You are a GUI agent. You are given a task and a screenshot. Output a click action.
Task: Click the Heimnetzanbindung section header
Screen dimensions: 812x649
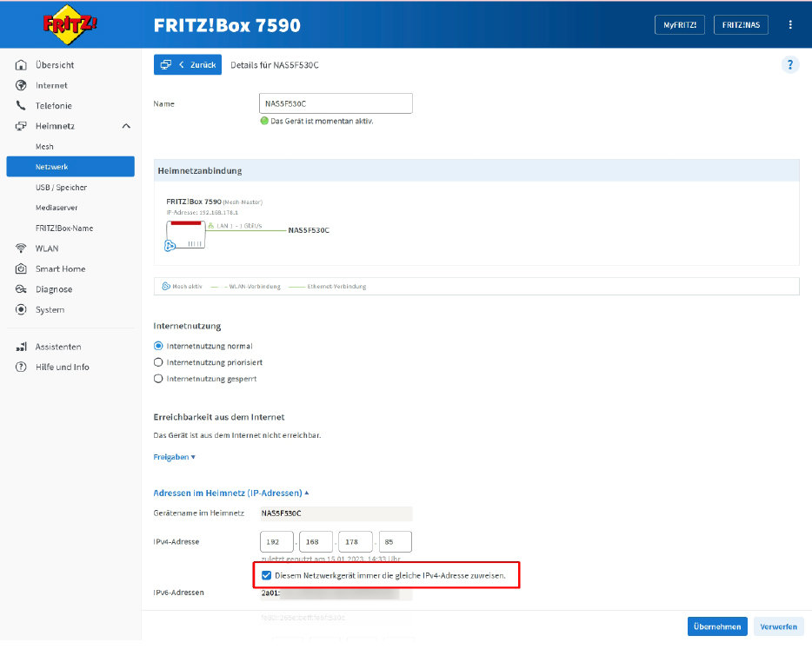tap(476, 171)
